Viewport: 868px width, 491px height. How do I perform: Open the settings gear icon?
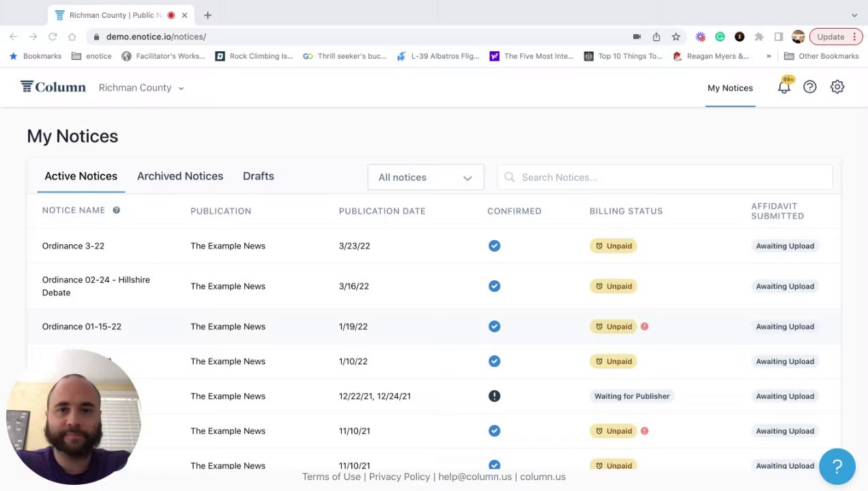tap(837, 87)
